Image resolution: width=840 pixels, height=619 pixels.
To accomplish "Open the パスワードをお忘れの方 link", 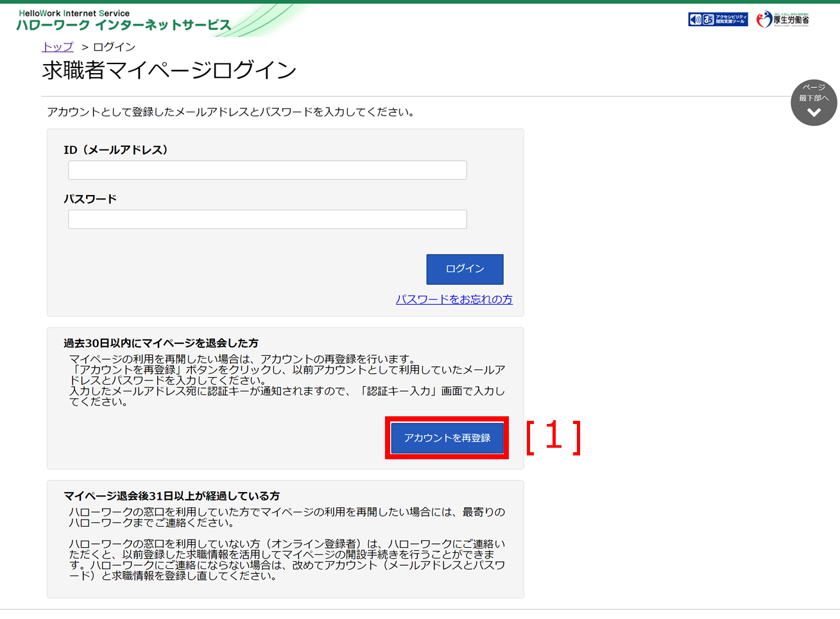I will 454,300.
